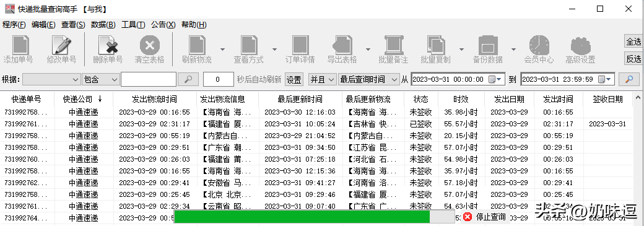Viewport: 644px width, 226px height.
Task: Open the 最后查询时间 dropdown
Action: click(368, 79)
